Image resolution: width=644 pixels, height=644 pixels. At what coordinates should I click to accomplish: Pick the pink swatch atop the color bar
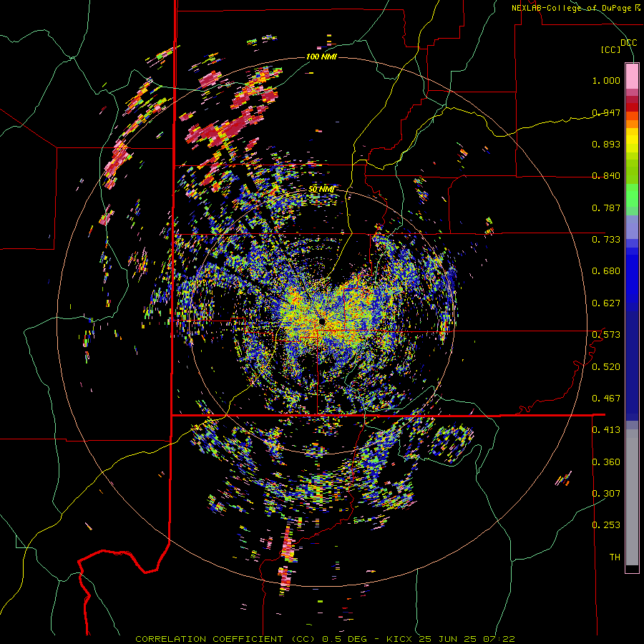(632, 76)
